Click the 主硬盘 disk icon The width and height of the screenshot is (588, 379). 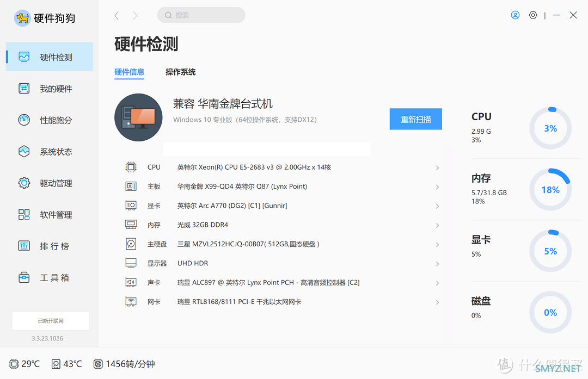pyautogui.click(x=131, y=244)
